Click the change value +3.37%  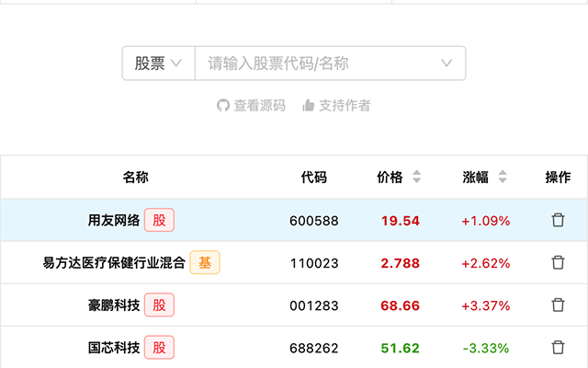486,305
